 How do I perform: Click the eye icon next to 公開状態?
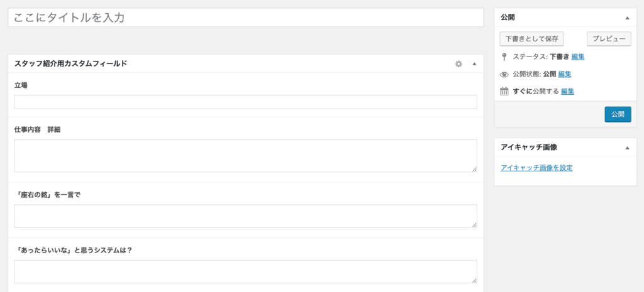tap(504, 75)
